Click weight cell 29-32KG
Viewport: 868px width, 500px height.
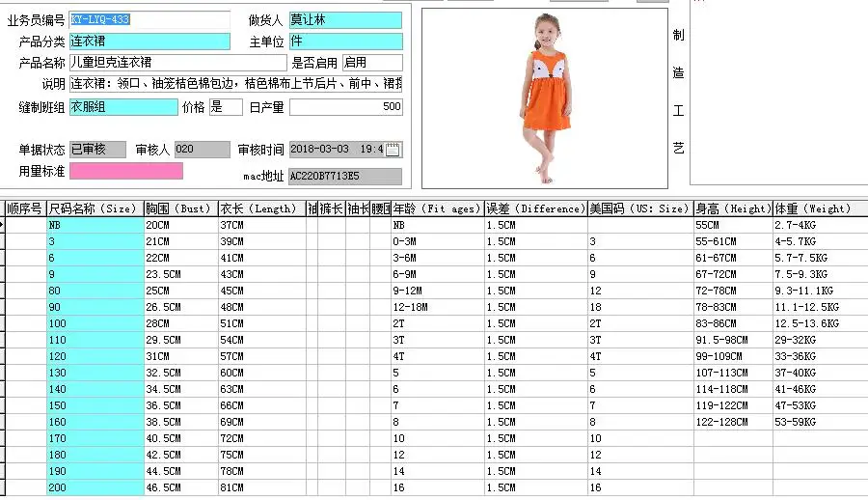click(x=821, y=340)
